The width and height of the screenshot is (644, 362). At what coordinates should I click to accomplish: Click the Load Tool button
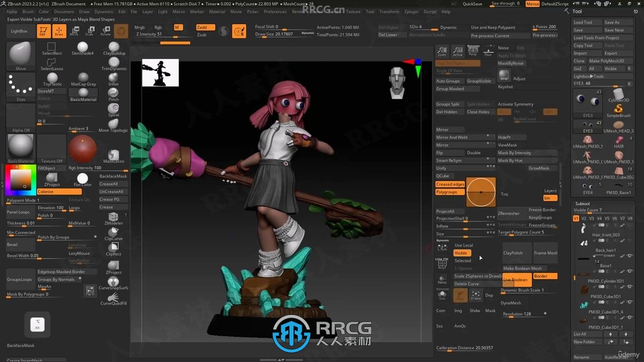(x=587, y=22)
